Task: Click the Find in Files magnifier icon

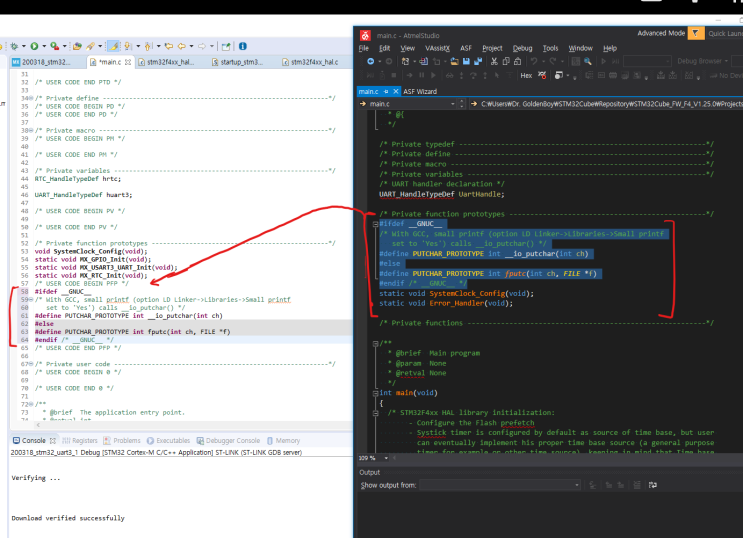Action: pyautogui.click(x=588, y=61)
